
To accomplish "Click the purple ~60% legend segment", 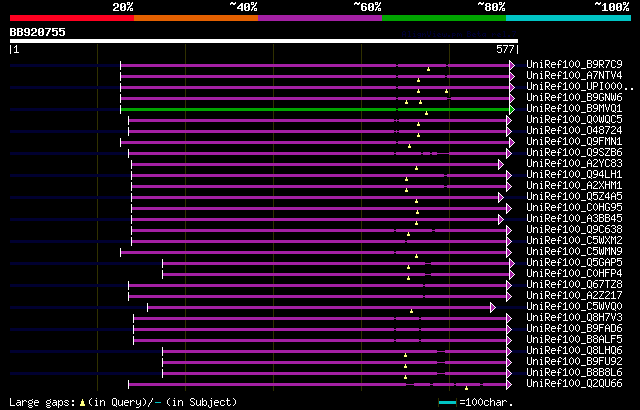I will [x=320, y=18].
